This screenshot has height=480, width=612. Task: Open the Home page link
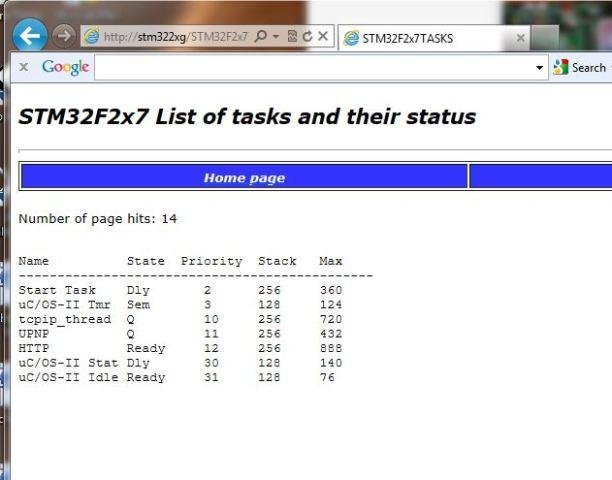pyautogui.click(x=244, y=178)
